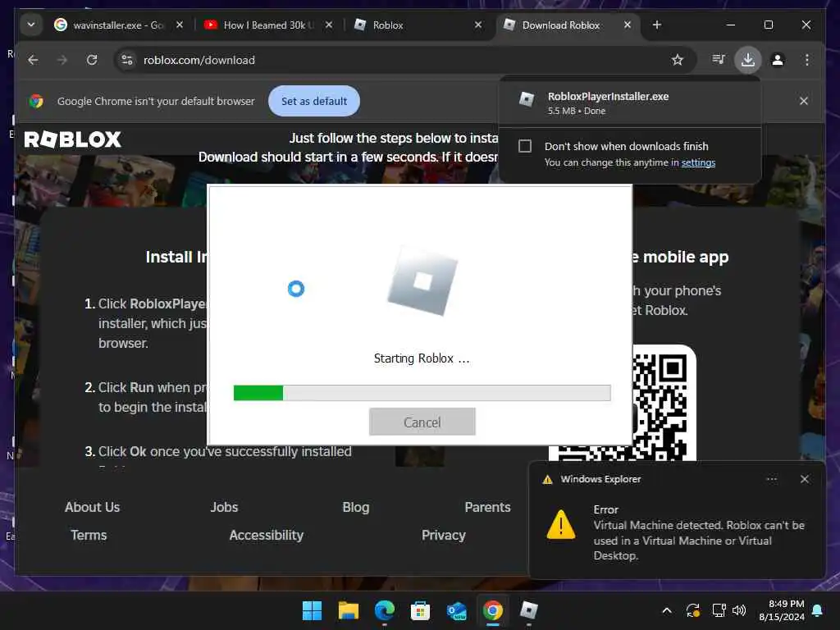Open the download settings link
The image size is (840, 630).
click(698, 162)
